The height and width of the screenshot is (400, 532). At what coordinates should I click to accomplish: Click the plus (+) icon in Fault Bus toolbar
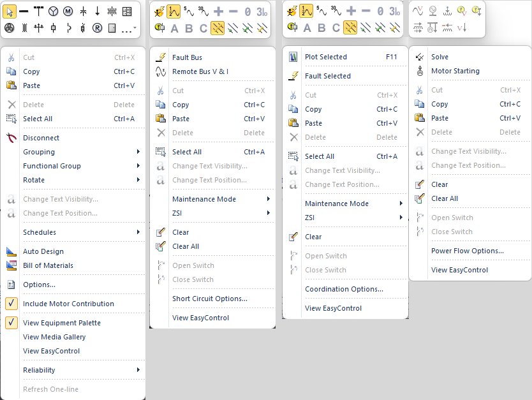[219, 11]
